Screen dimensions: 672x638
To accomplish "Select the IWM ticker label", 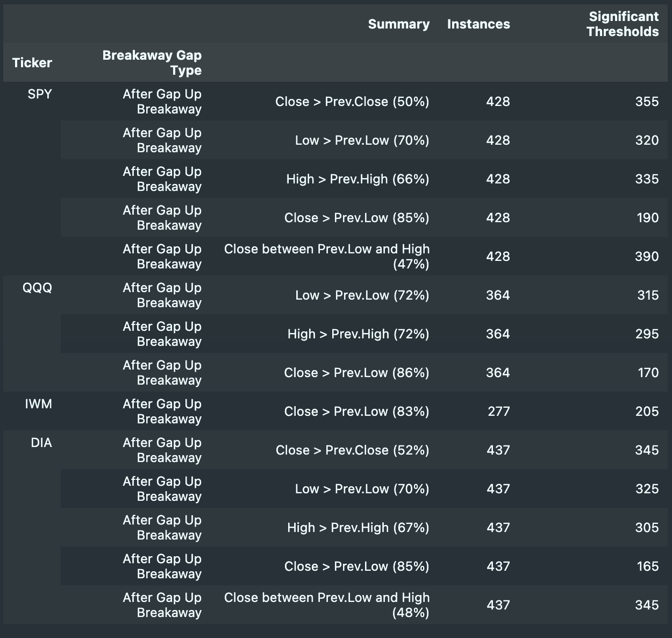I will [39, 404].
